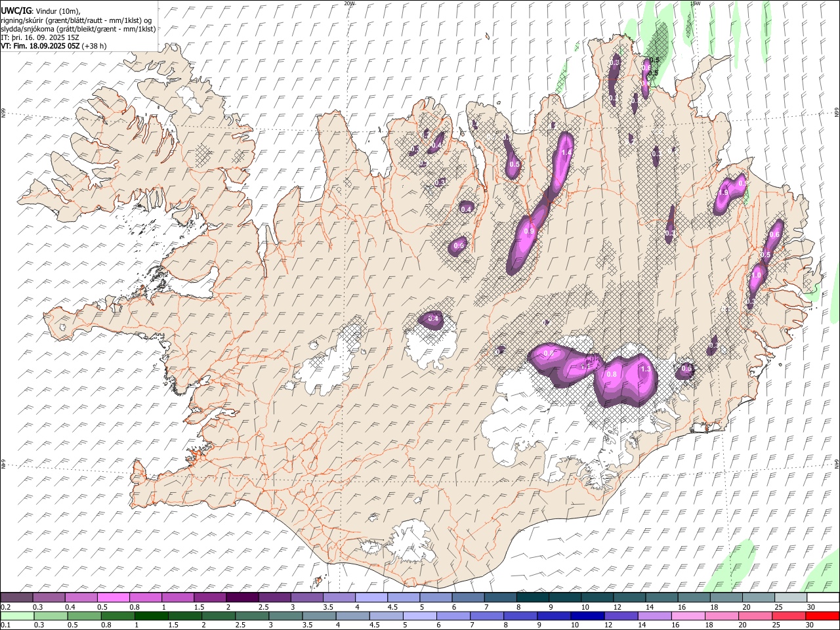Click the 1.3 snowfall value over the glacier

coord(645,369)
